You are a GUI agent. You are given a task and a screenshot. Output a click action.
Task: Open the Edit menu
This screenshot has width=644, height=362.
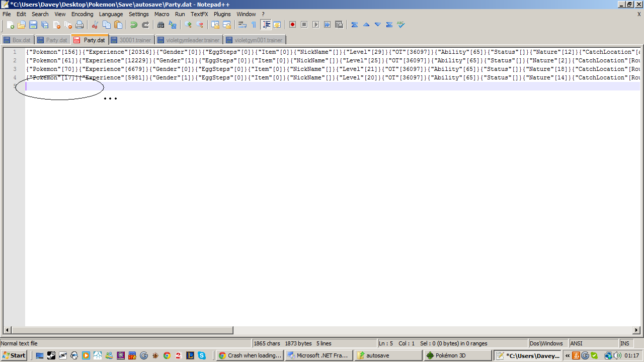pos(21,14)
